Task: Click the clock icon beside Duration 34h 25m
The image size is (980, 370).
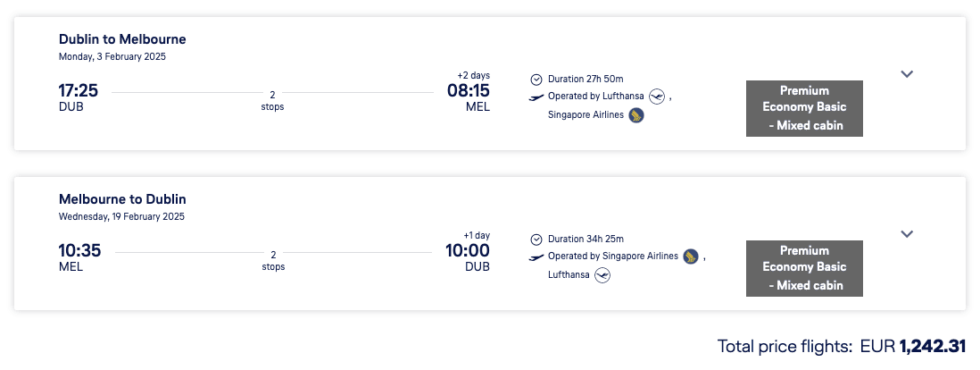Action: [x=536, y=239]
